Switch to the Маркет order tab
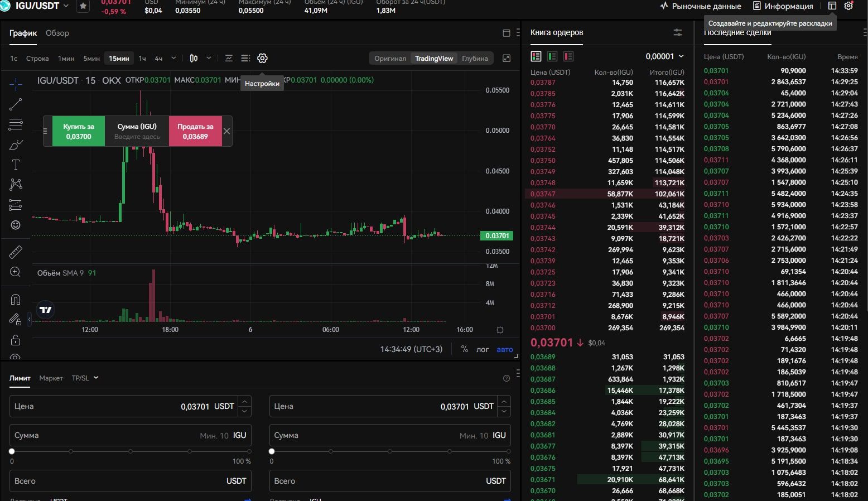Image resolution: width=868 pixels, height=501 pixels. tap(51, 378)
